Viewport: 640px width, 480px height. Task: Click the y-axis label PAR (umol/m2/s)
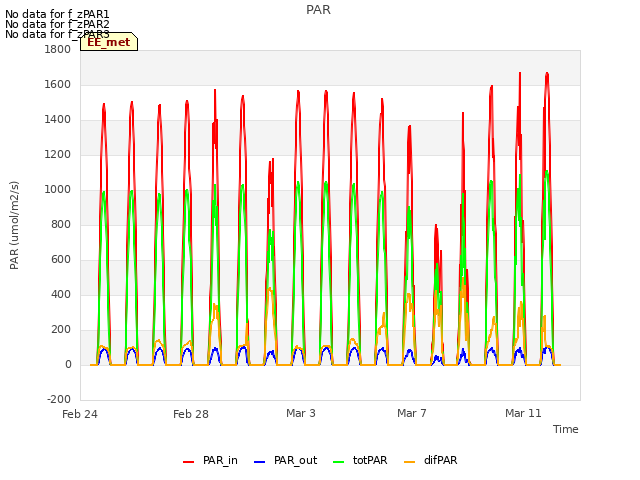(x=14, y=225)
